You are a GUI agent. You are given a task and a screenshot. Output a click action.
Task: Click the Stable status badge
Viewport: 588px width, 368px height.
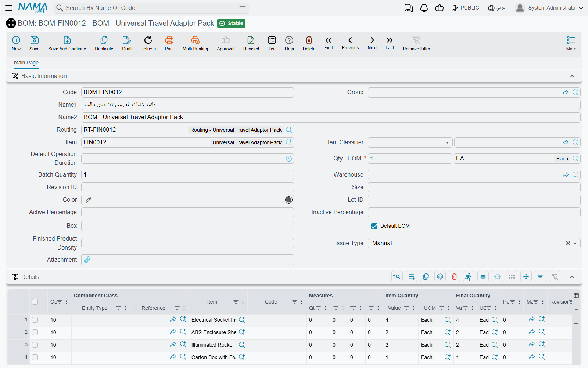(232, 23)
